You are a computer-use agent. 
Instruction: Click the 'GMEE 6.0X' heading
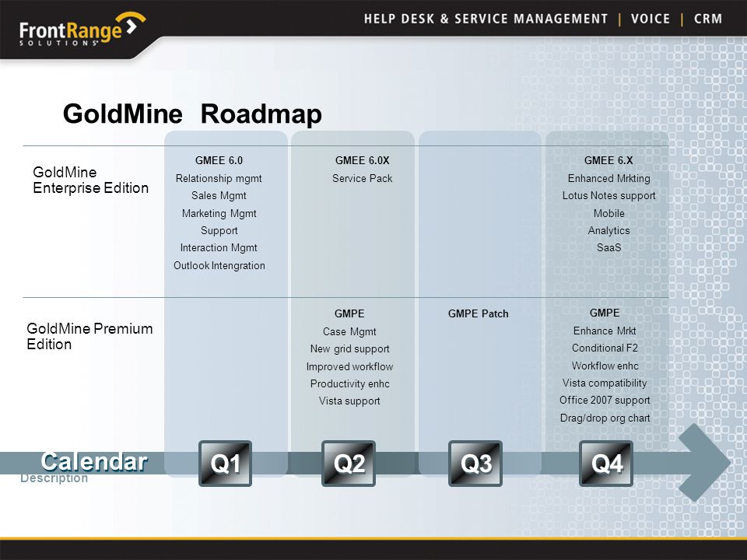[362, 160]
